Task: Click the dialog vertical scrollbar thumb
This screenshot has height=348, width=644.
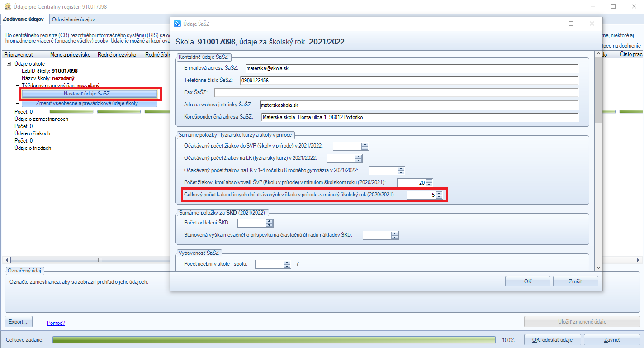Action: (598, 91)
